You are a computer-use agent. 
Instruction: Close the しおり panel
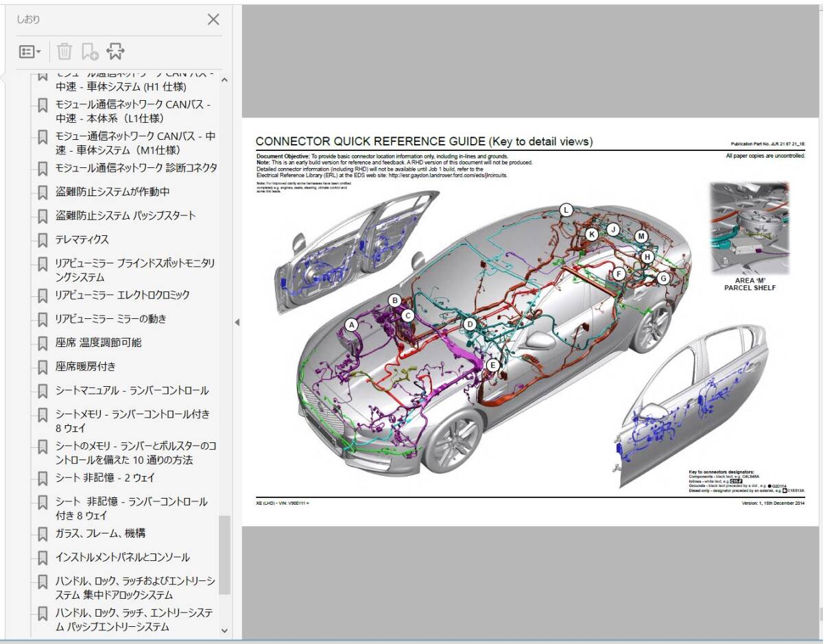point(213,20)
